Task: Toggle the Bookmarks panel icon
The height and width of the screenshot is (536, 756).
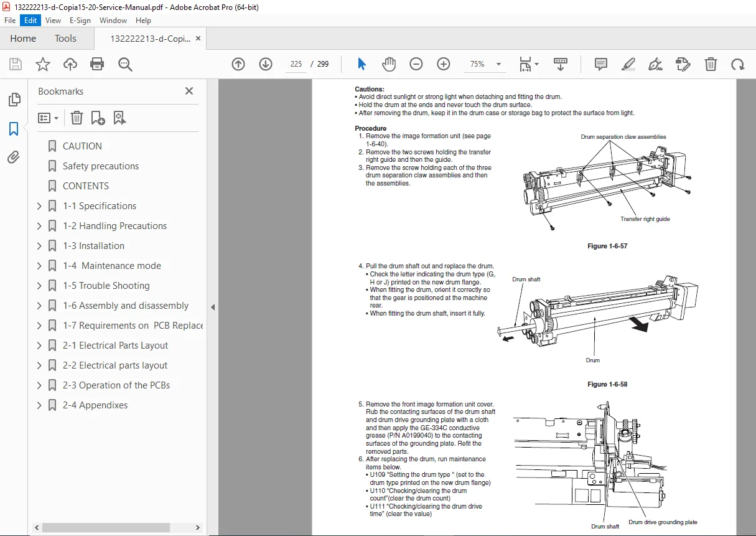Action: pyautogui.click(x=14, y=129)
